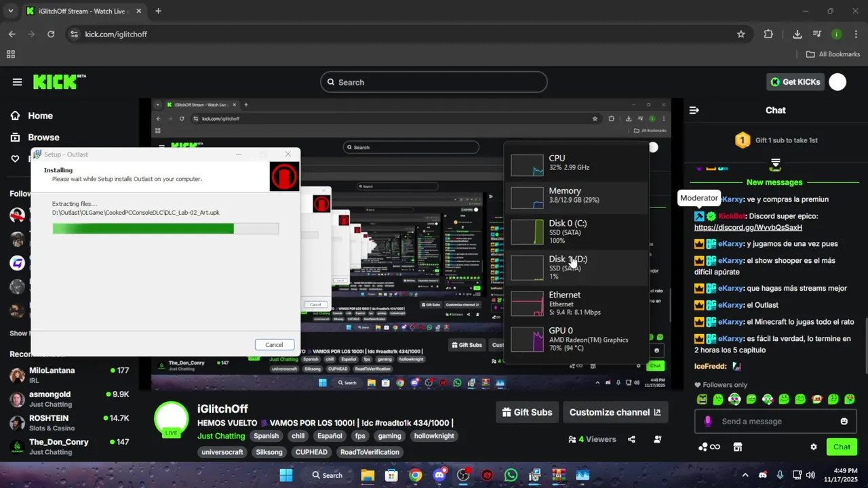The image size is (868, 488).
Task: Click the share icon beside viewers
Action: coord(631,439)
